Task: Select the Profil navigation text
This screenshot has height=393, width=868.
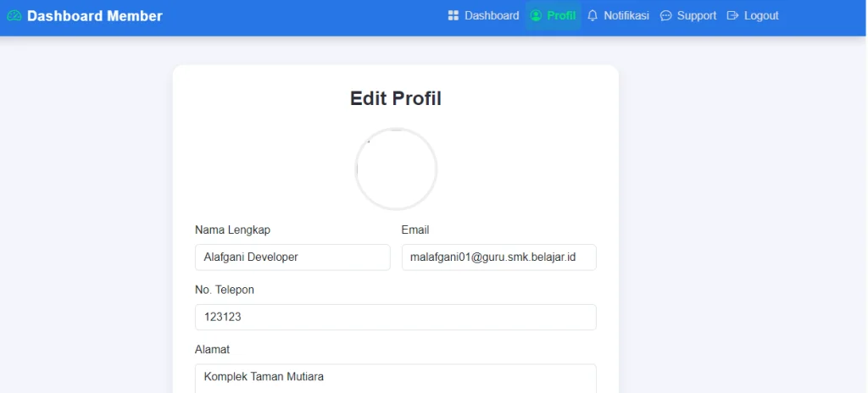Action: [x=561, y=15]
